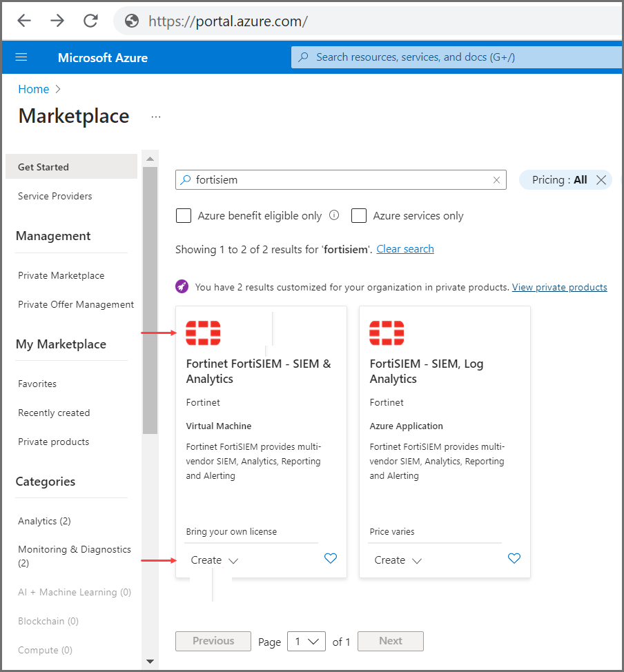Open the page number selector dropdown
The image size is (624, 672).
[x=306, y=641]
